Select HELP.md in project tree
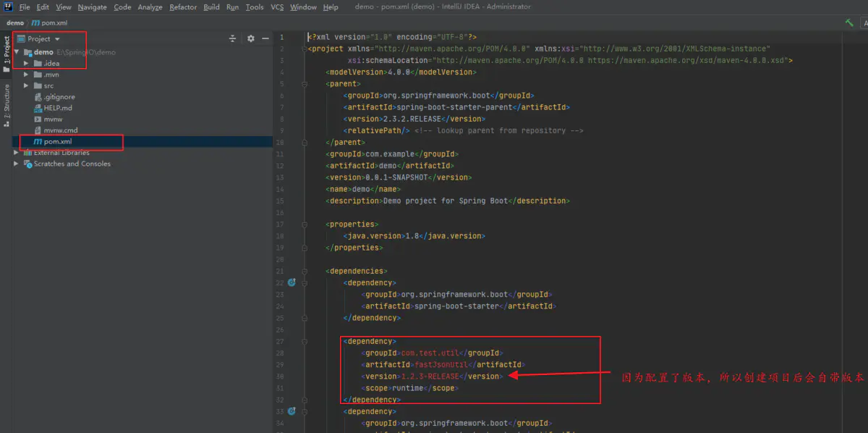The width and height of the screenshot is (868, 433). pyautogui.click(x=58, y=108)
